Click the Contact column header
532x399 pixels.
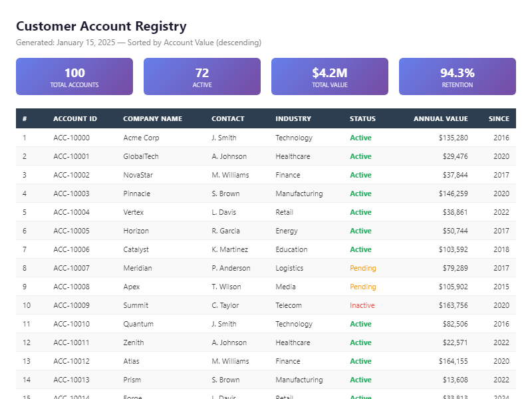(227, 119)
